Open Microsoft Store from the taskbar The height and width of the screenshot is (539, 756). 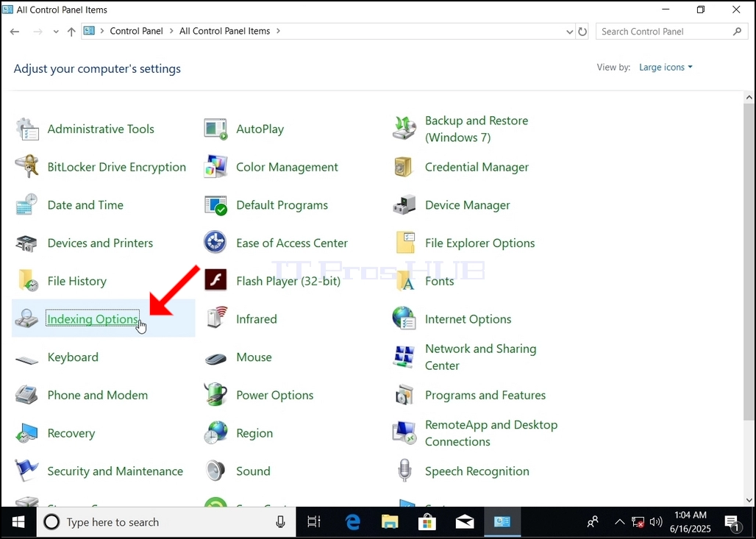427,522
